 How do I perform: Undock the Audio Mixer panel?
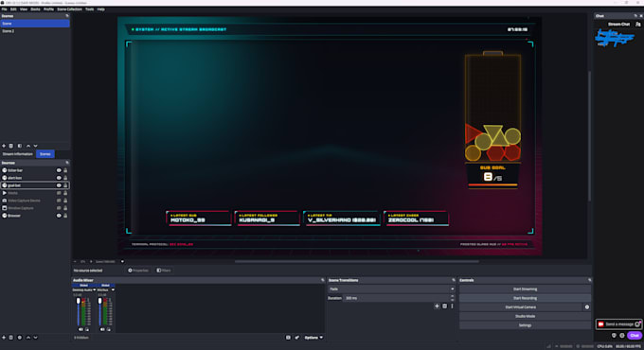click(x=322, y=280)
